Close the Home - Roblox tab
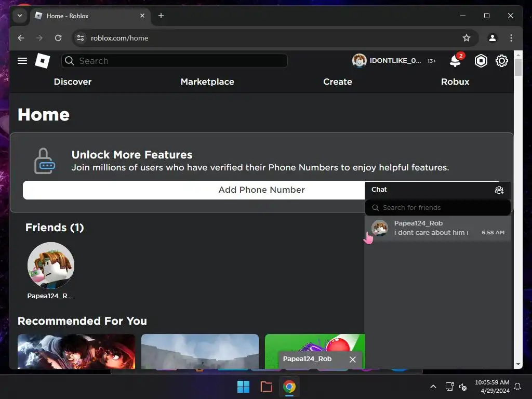 [142, 16]
